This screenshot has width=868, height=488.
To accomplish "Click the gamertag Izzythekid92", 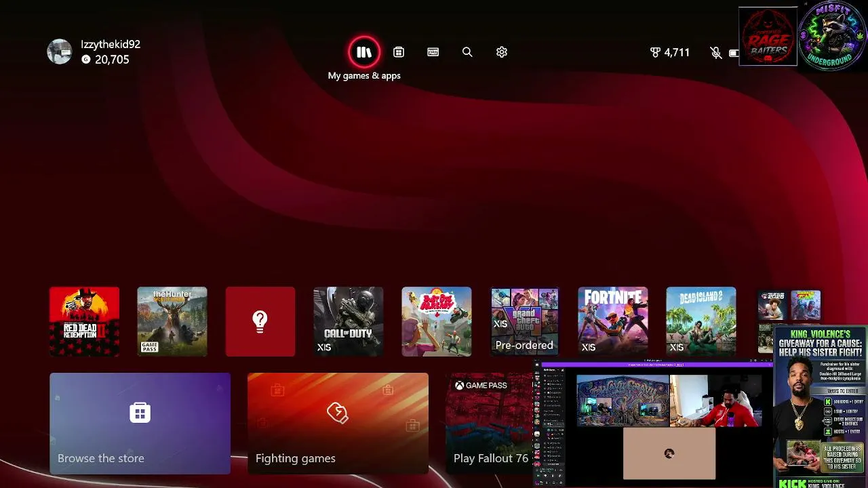I will (x=111, y=44).
